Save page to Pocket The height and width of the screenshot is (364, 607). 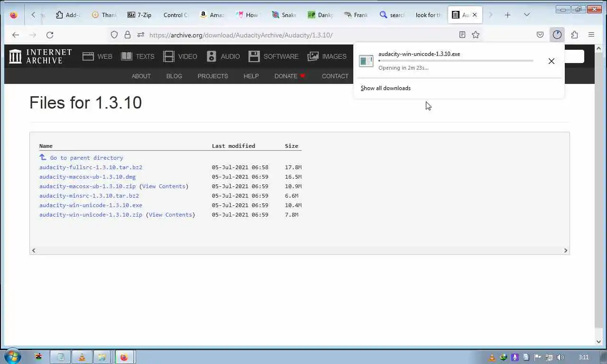coord(540,35)
